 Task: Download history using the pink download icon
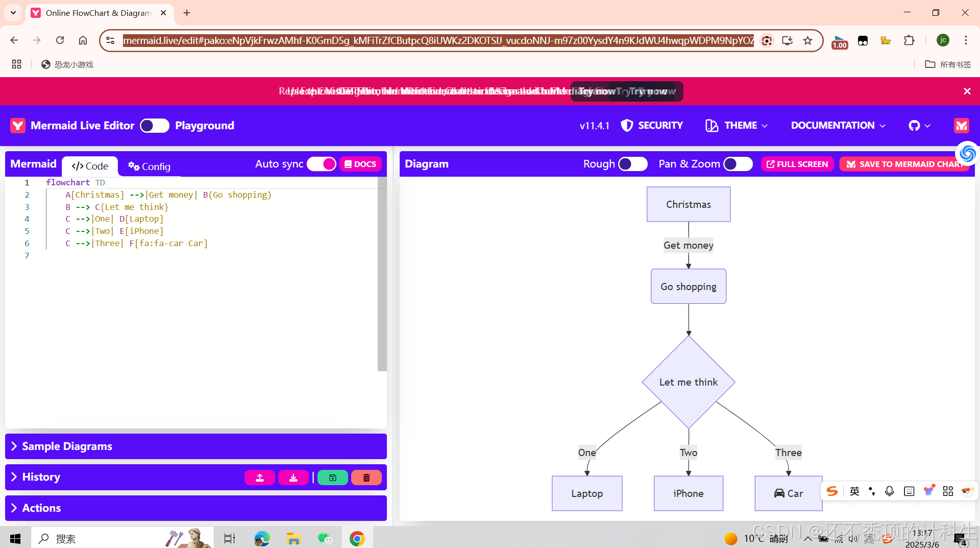[x=293, y=477]
